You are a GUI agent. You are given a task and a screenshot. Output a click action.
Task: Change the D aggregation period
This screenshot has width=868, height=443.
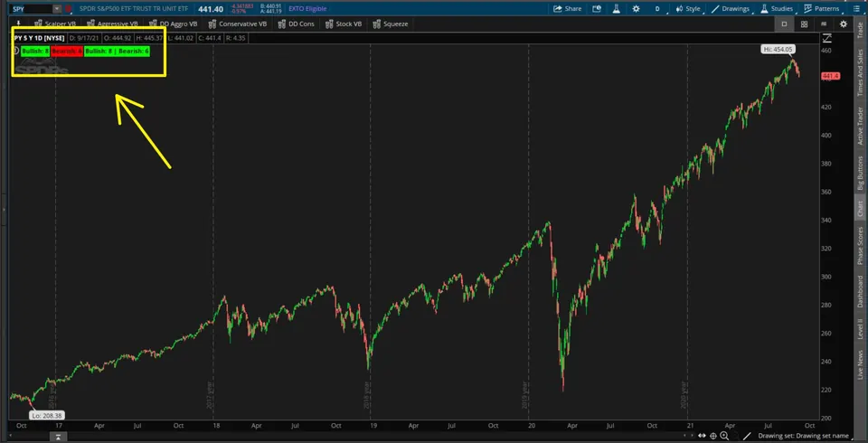coord(657,9)
